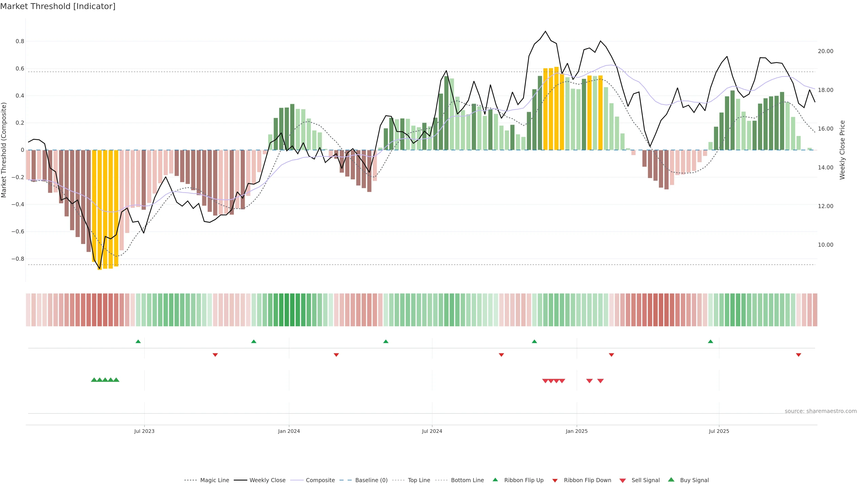The width and height of the screenshot is (868, 488).
Task: Click the first green ribbon flip-up marker
Action: (138, 342)
